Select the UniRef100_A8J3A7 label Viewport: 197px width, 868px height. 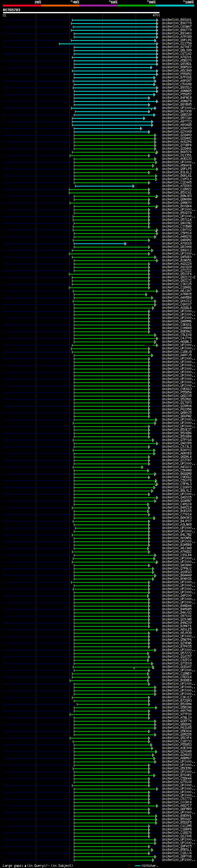click(x=176, y=291)
